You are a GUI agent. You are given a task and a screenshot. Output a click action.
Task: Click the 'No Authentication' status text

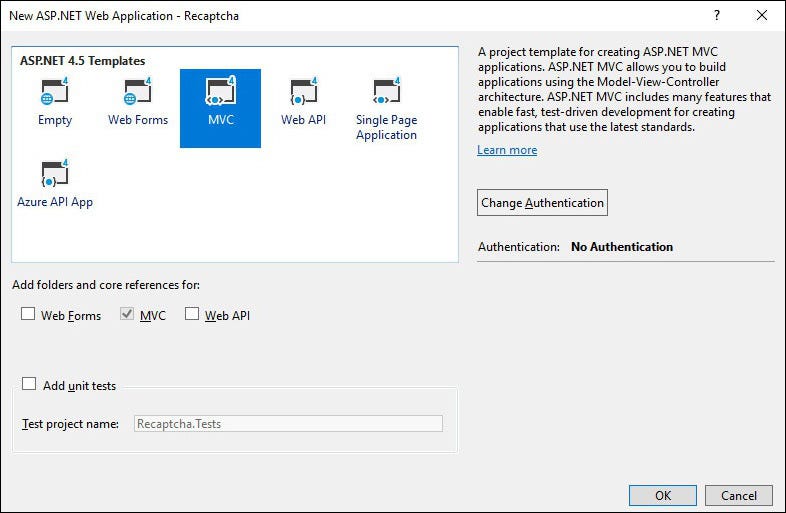click(x=622, y=247)
